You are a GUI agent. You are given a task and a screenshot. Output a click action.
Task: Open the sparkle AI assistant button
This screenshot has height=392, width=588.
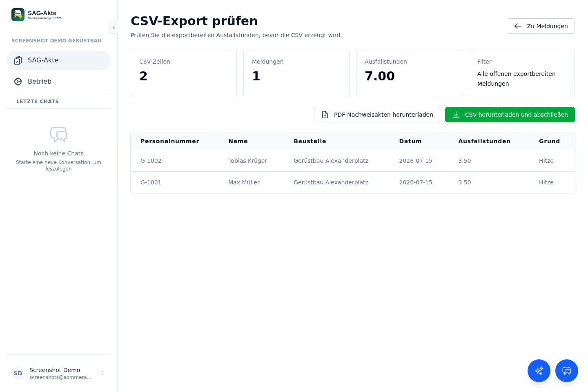click(x=539, y=371)
